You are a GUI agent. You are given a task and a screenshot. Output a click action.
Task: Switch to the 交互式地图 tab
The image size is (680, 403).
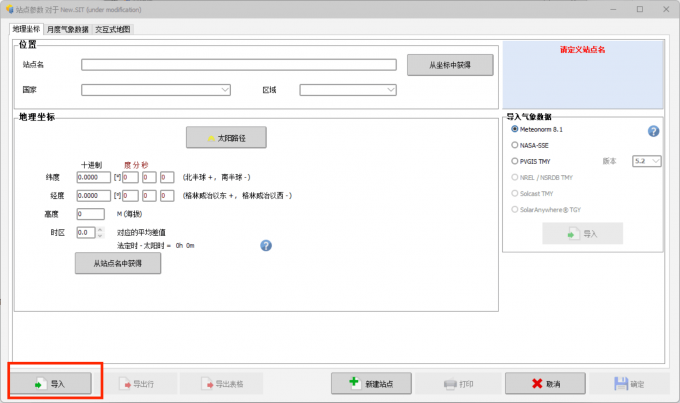click(113, 29)
